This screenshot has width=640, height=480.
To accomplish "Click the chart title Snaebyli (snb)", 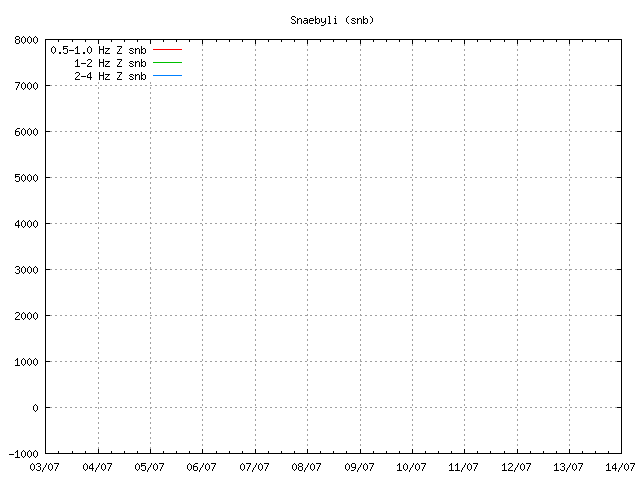I will (332, 20).
